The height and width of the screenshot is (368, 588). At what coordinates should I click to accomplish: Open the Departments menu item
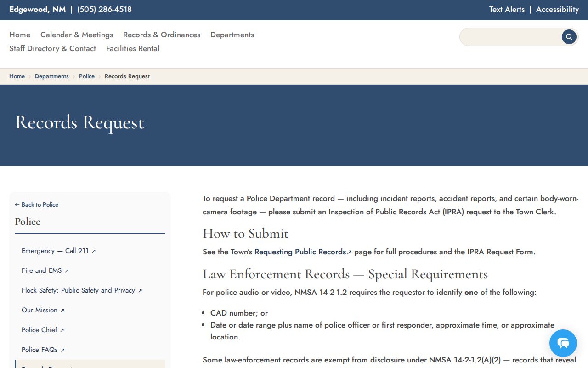tap(232, 34)
